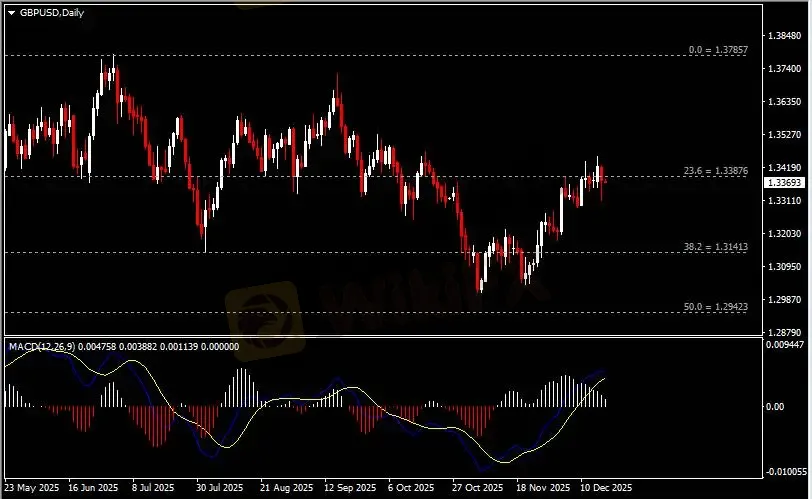Click the MACD scale value -0.010055
The height and width of the screenshot is (499, 812).
(786, 471)
